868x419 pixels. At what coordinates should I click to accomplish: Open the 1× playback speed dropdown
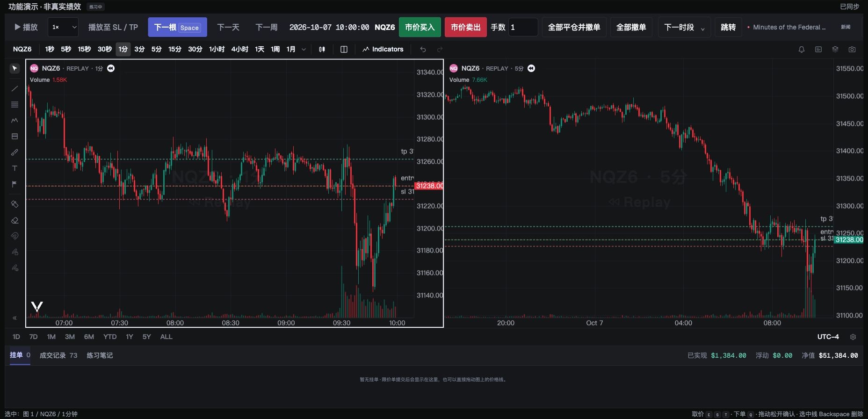[63, 27]
